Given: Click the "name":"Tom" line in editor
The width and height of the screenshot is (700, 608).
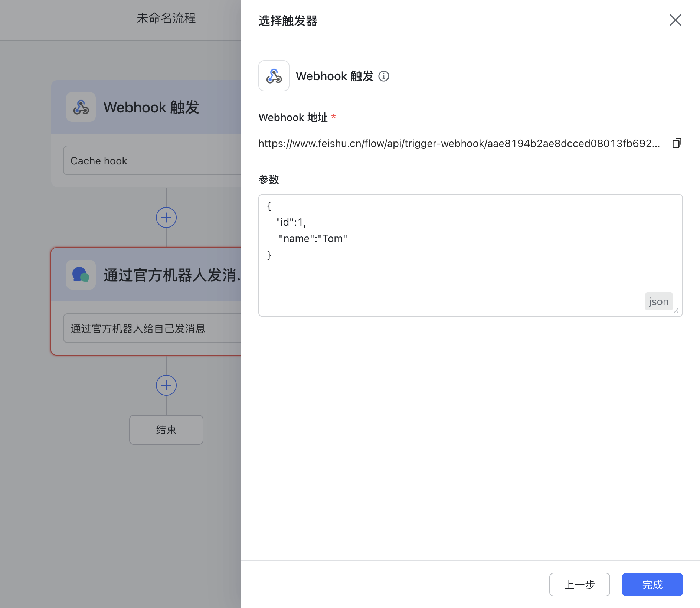Looking at the screenshot, I should point(313,238).
